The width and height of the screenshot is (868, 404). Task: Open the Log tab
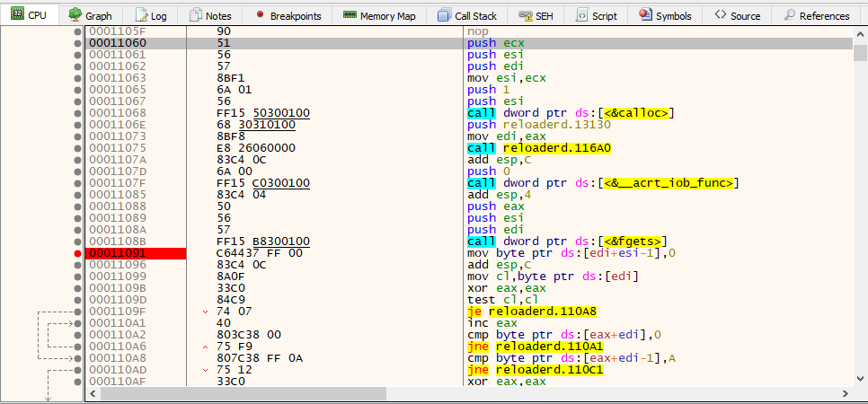(151, 15)
